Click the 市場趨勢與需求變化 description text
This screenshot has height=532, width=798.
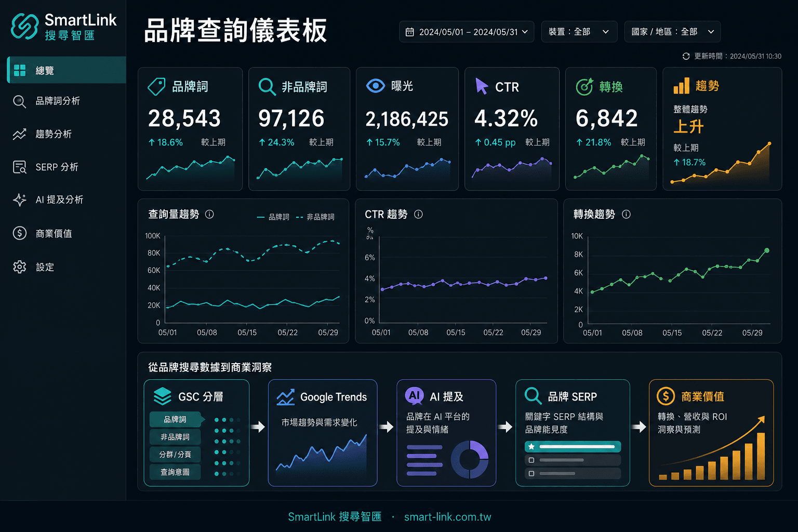(320, 422)
